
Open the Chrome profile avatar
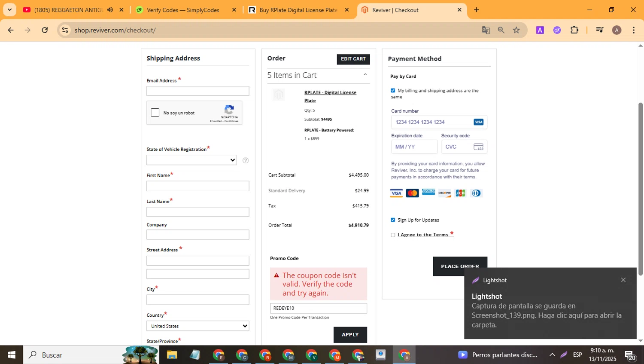pyautogui.click(x=617, y=30)
